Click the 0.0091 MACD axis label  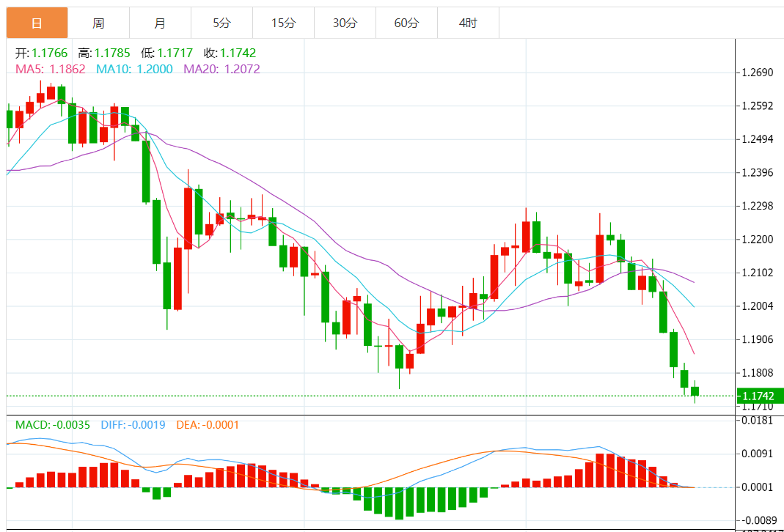[x=758, y=454]
